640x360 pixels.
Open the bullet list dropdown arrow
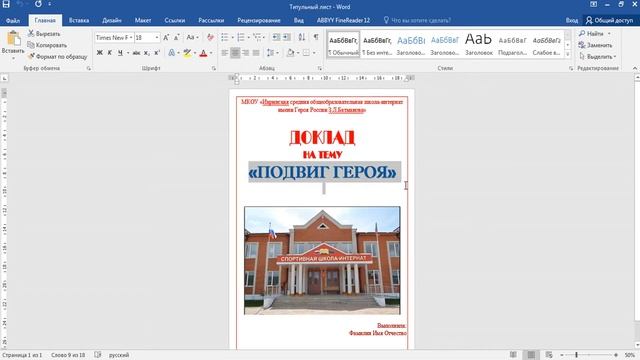233,38
